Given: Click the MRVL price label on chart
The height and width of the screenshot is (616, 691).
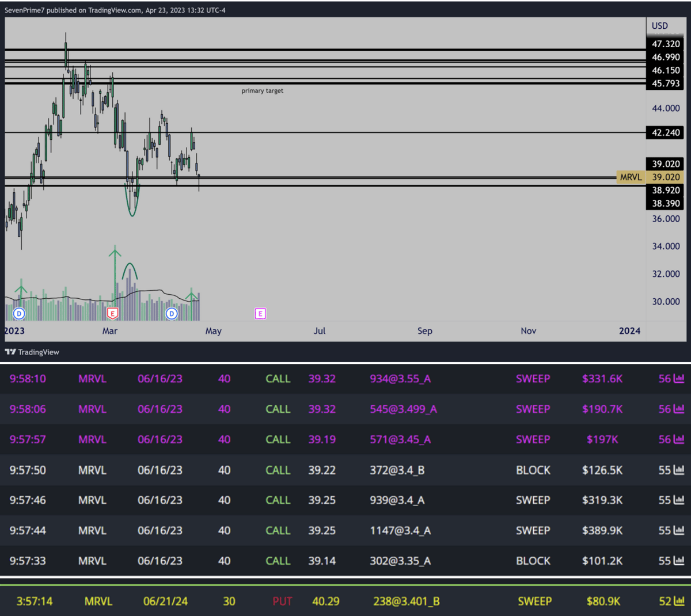Looking at the screenshot, I should pyautogui.click(x=631, y=177).
